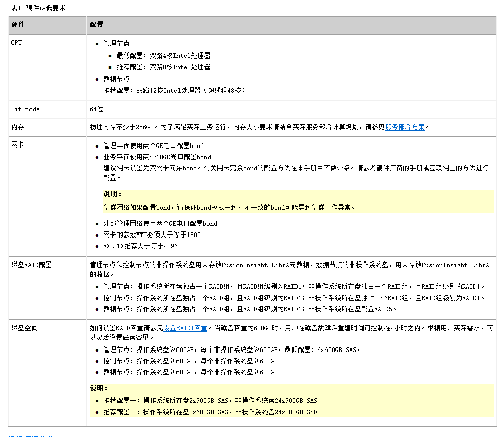The width and height of the screenshot is (504, 437).
Task: Click the 表1 硬件最低要求 caption
Action: click(38, 8)
